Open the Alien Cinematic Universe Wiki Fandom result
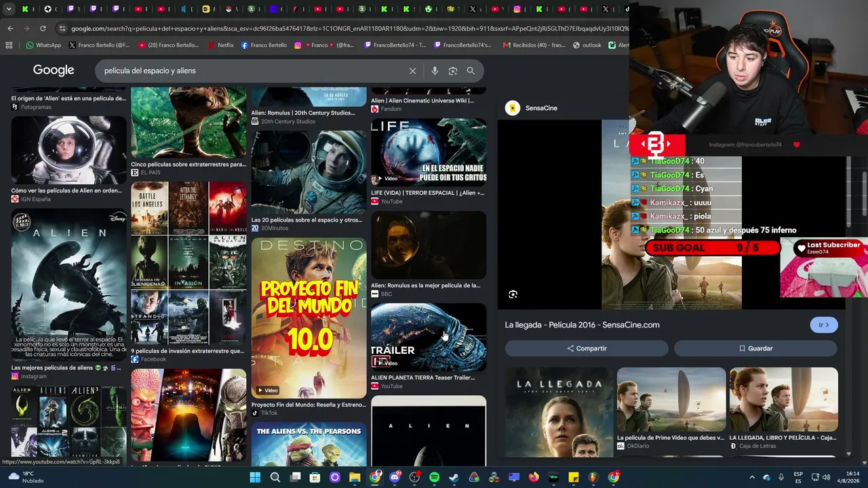This screenshot has width=868, height=488. point(429,100)
